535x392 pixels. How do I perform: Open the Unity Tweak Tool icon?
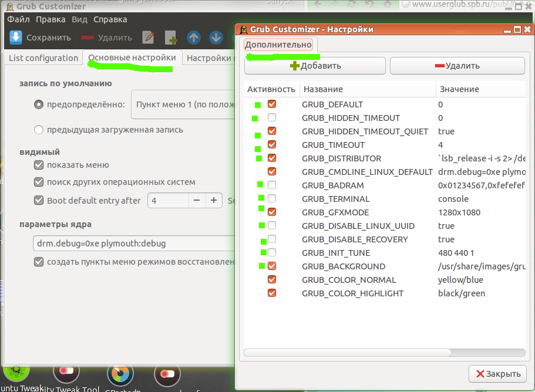click(x=66, y=373)
